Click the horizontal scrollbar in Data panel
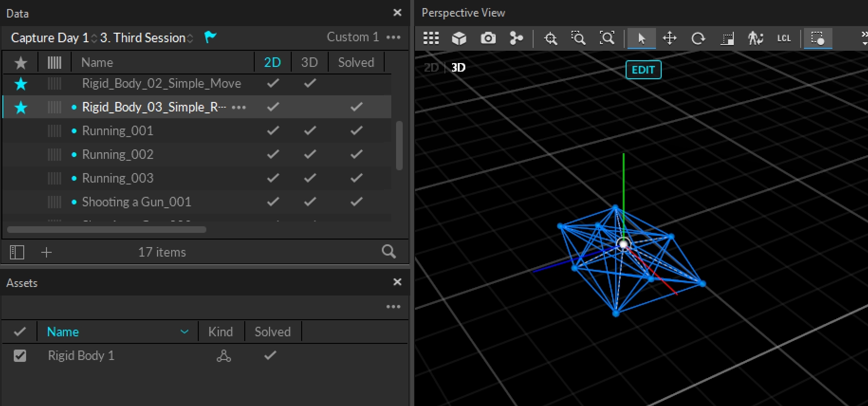Screen dimensions: 868x406 click(107, 230)
